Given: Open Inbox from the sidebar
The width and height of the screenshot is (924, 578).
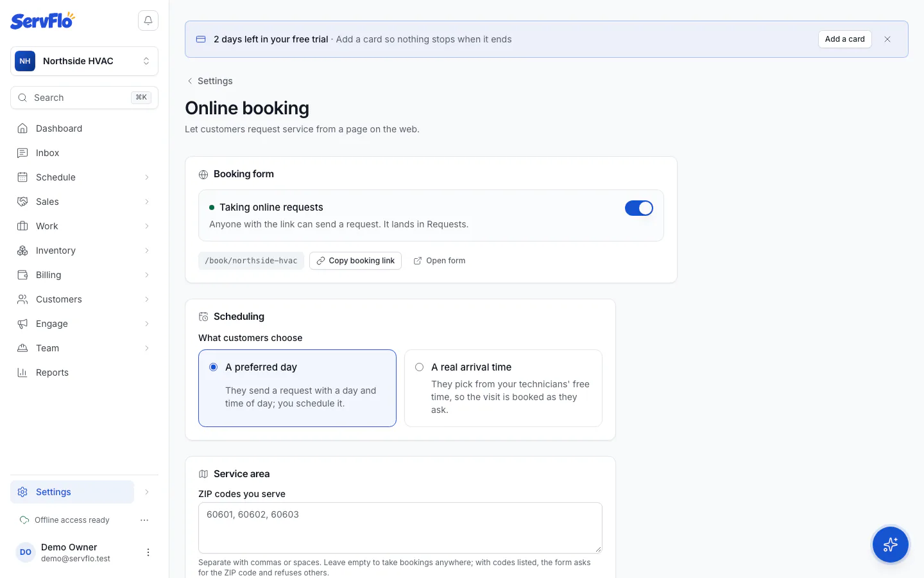Looking at the screenshot, I should (x=84, y=153).
